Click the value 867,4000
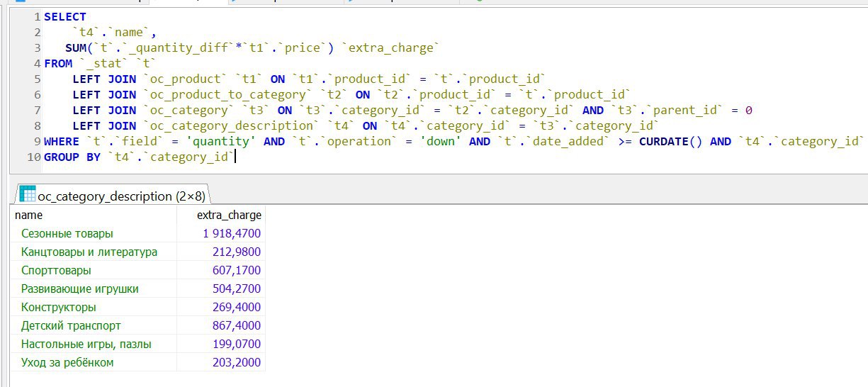 click(237, 325)
